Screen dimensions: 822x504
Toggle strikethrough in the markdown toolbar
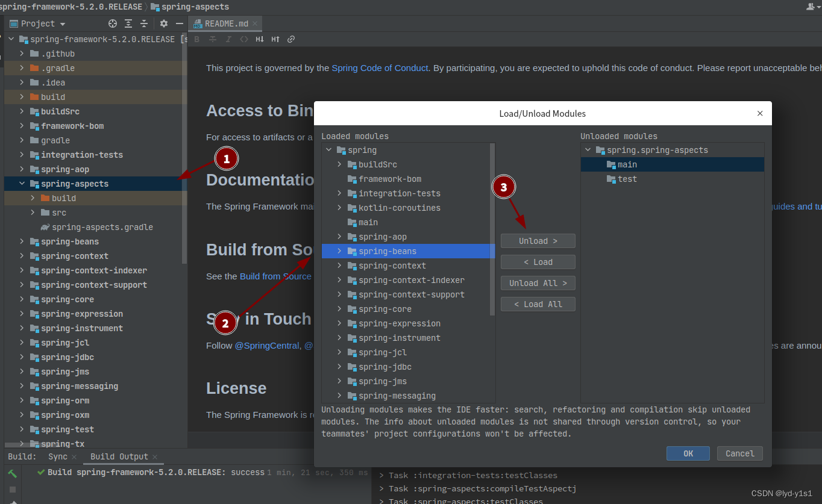pyautogui.click(x=213, y=39)
